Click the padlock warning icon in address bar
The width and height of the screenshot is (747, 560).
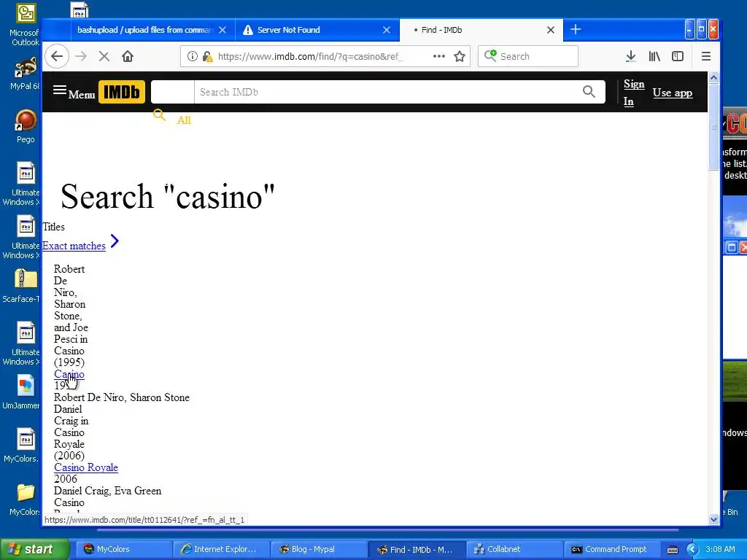pyautogui.click(x=207, y=56)
